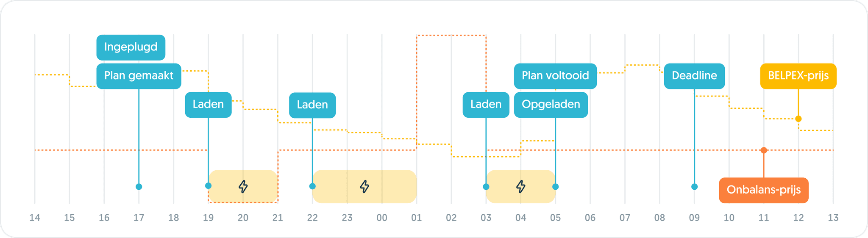Image resolution: width=868 pixels, height=238 pixels.
Task: Click the 00 hour axis label
Action: [382, 218]
